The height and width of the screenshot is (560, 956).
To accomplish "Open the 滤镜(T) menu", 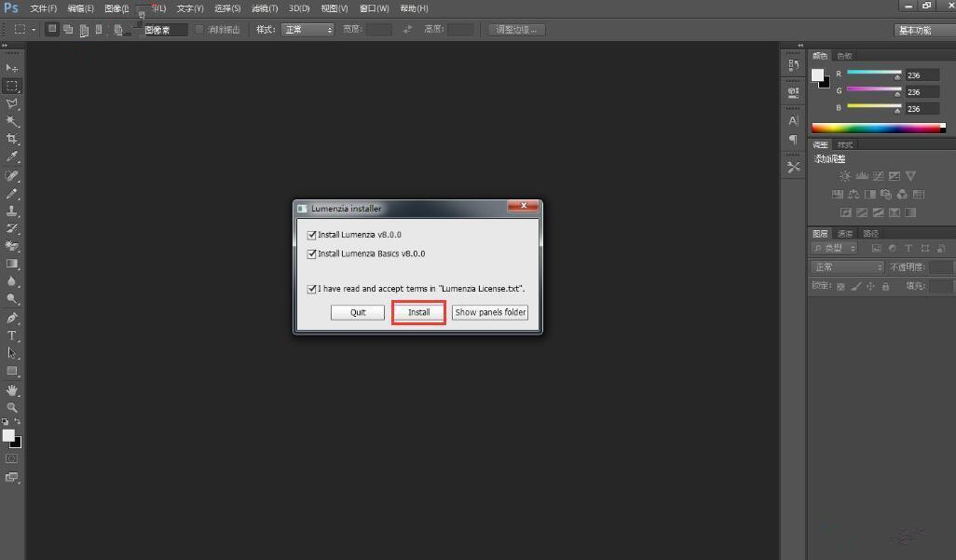I will (265, 8).
